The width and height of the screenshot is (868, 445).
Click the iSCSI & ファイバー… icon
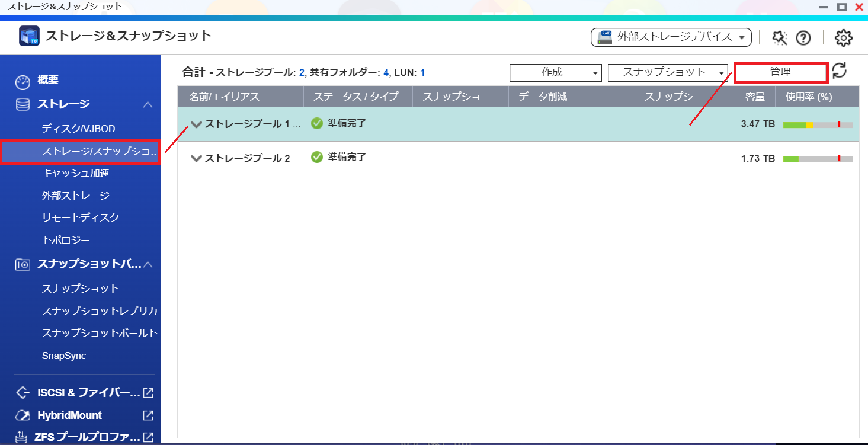tap(23, 393)
